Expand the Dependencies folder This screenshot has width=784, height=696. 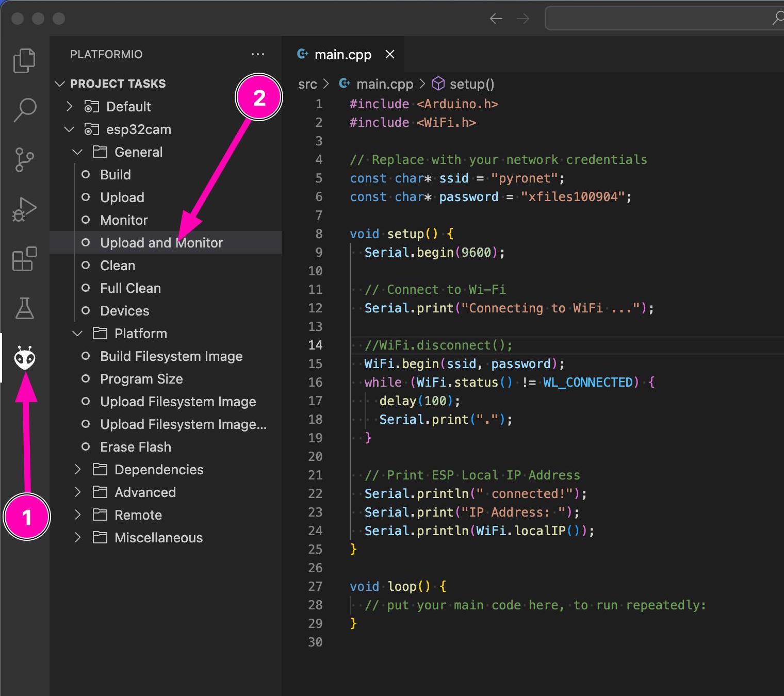(x=77, y=470)
